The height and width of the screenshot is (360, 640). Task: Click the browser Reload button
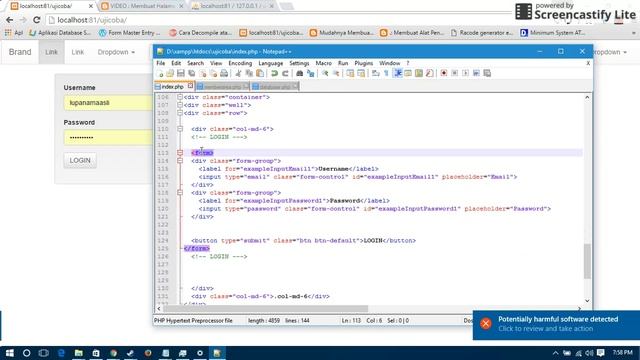[37, 20]
